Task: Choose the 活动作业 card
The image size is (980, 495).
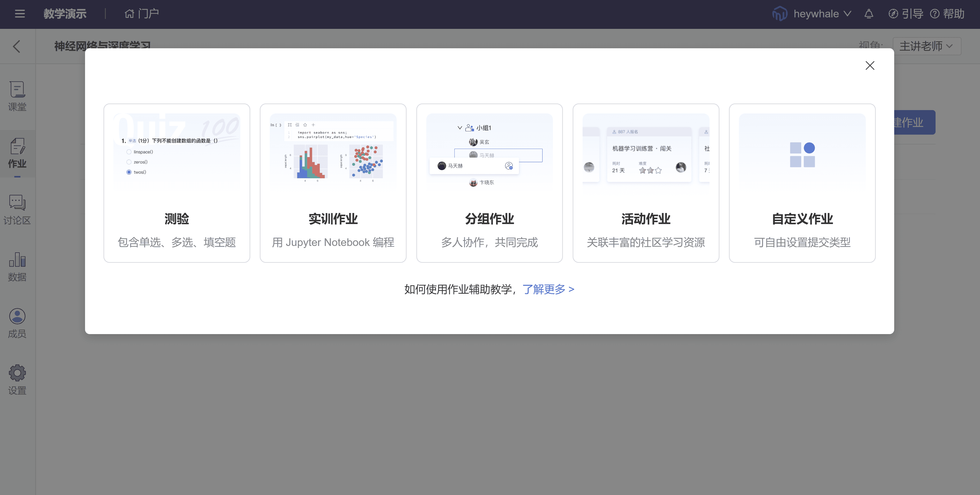Action: click(x=646, y=183)
